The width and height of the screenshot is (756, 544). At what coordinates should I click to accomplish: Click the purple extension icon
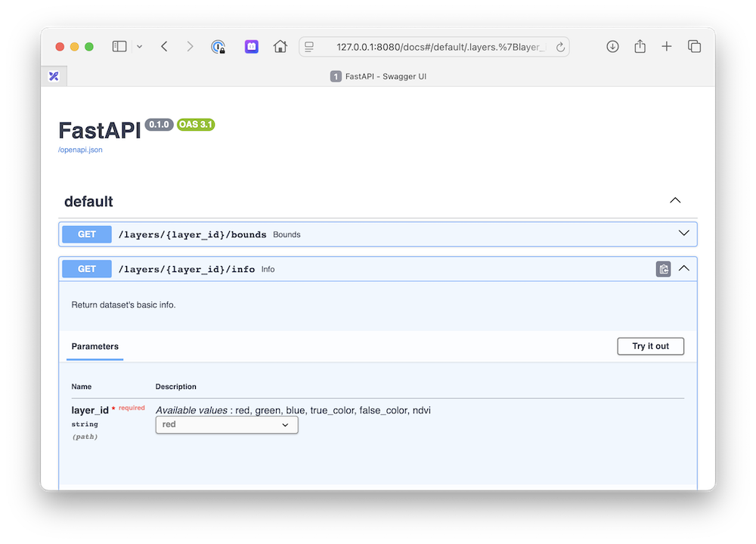(251, 47)
